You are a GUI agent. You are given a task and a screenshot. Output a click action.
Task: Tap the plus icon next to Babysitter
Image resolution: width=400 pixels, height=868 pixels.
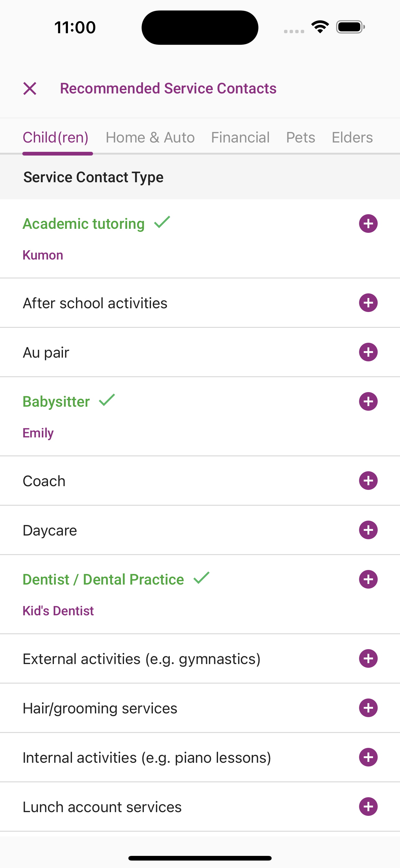pyautogui.click(x=368, y=401)
